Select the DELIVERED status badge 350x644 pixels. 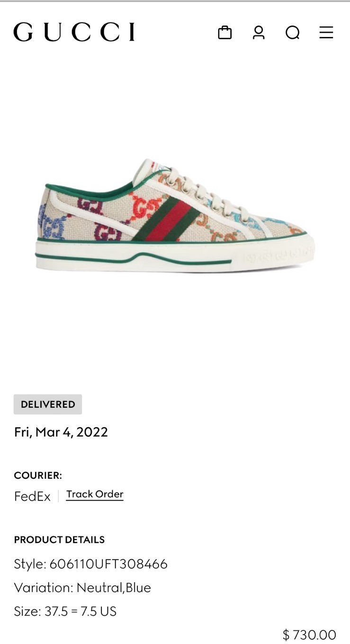pyautogui.click(x=48, y=404)
